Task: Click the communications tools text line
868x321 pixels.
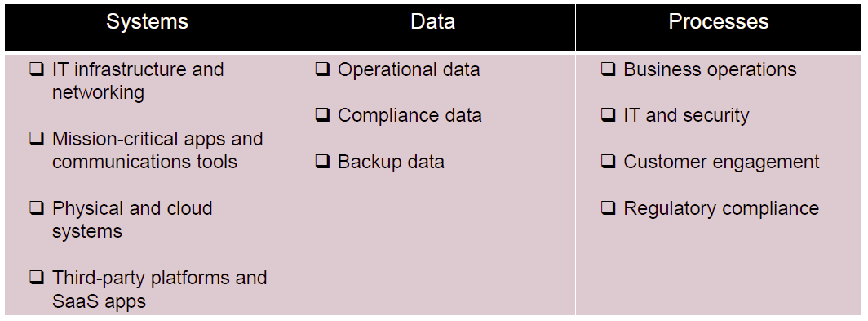Action: [144, 162]
